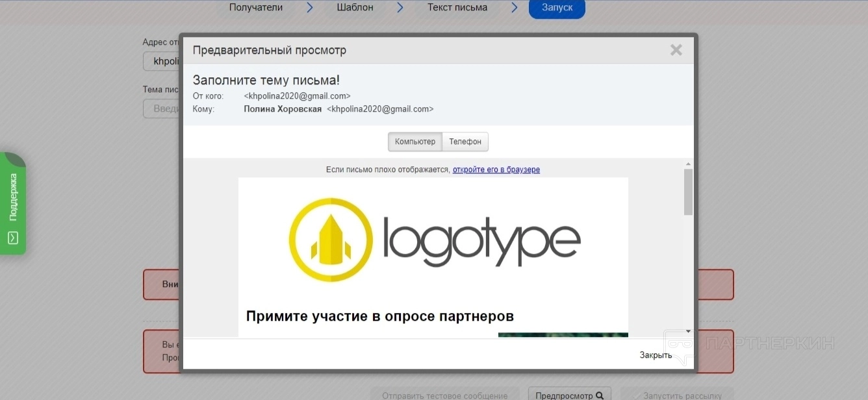Close the preview dialog with the X icon
The height and width of the screenshot is (400, 868).
pyautogui.click(x=676, y=50)
